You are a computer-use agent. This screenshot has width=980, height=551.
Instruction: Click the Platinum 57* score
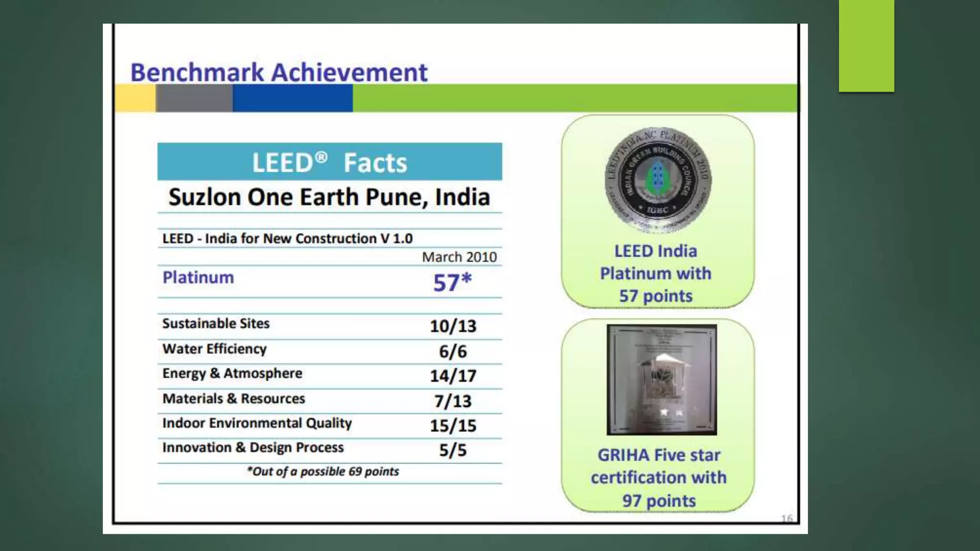(452, 282)
